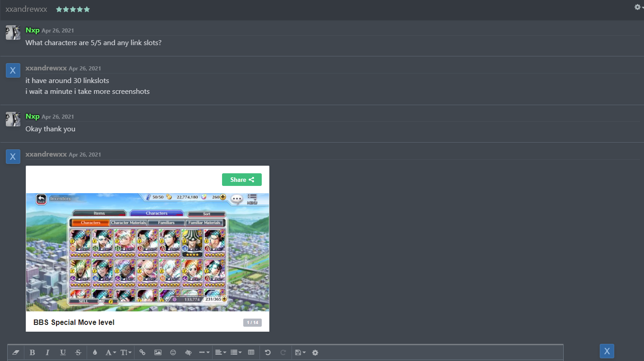Click the five-star rating in header

tap(73, 9)
